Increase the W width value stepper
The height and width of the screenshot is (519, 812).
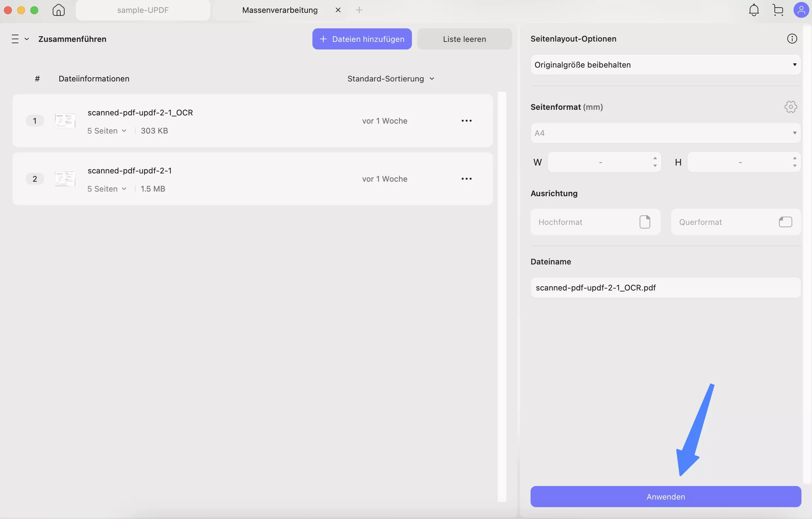click(x=655, y=159)
